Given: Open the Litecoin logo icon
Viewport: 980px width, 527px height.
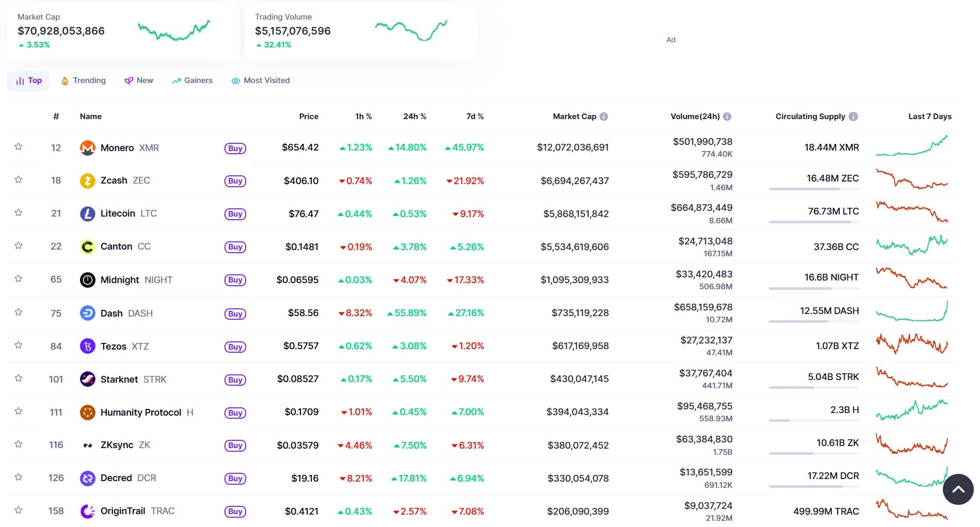Looking at the screenshot, I should [x=87, y=213].
